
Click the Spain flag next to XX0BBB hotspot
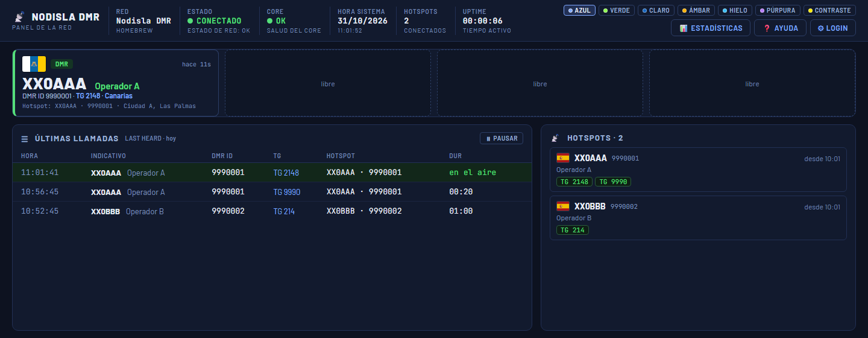click(563, 206)
